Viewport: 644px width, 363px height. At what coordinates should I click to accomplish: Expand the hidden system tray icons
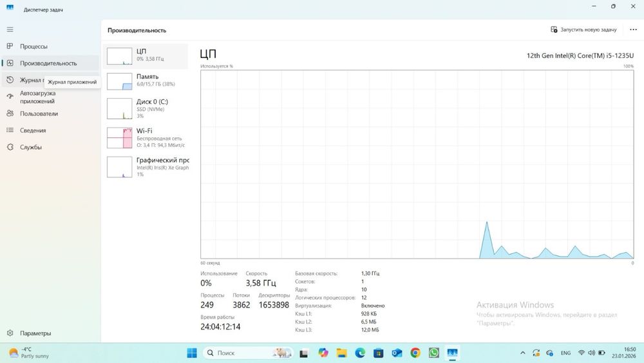(522, 353)
